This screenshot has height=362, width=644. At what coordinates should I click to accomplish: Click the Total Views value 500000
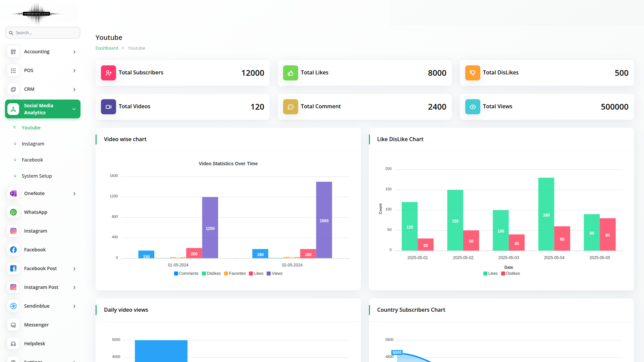pos(614,107)
